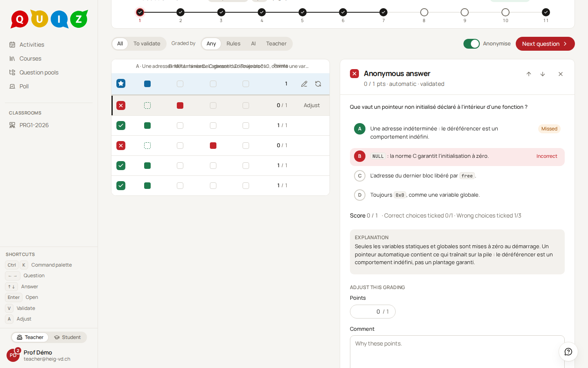Click the Comment text area
The width and height of the screenshot is (588, 368).
[457, 352]
